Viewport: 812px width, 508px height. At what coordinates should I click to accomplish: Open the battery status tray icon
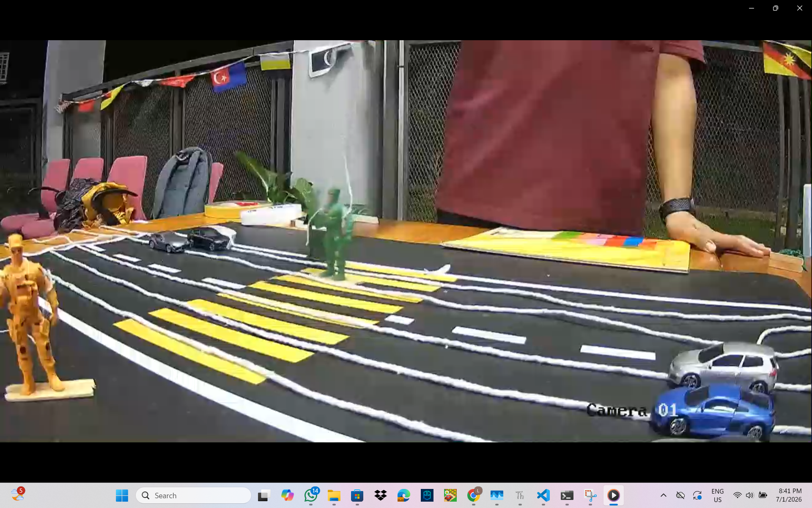pyautogui.click(x=763, y=495)
